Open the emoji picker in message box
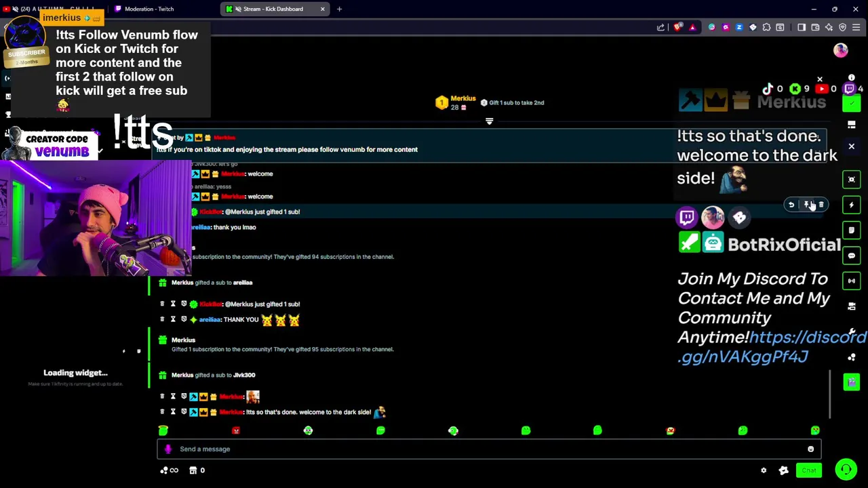868x488 pixels. pyautogui.click(x=810, y=449)
